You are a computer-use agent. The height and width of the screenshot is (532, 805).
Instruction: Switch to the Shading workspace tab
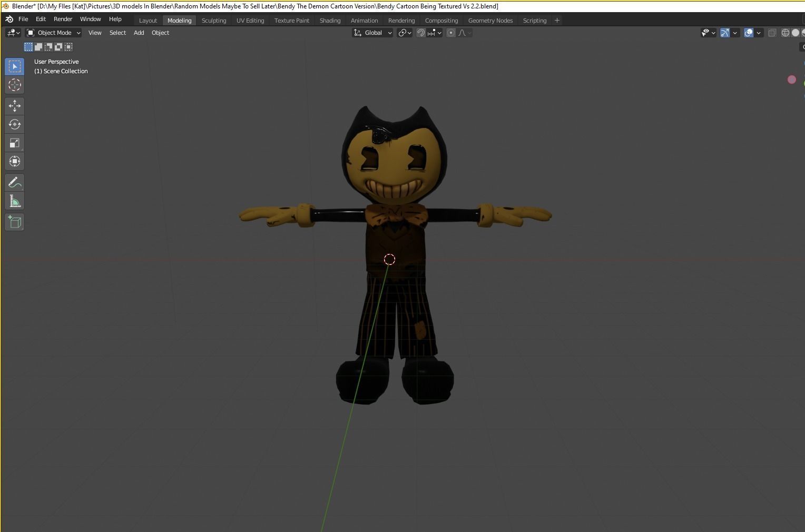coord(330,20)
